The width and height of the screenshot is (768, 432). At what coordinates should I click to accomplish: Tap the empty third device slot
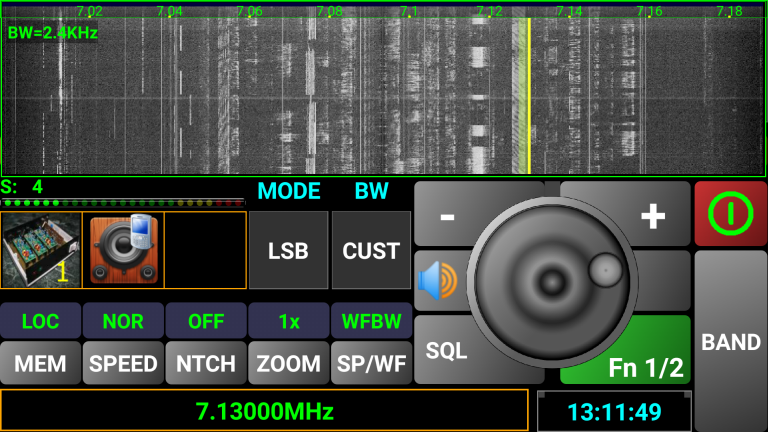coord(205,250)
